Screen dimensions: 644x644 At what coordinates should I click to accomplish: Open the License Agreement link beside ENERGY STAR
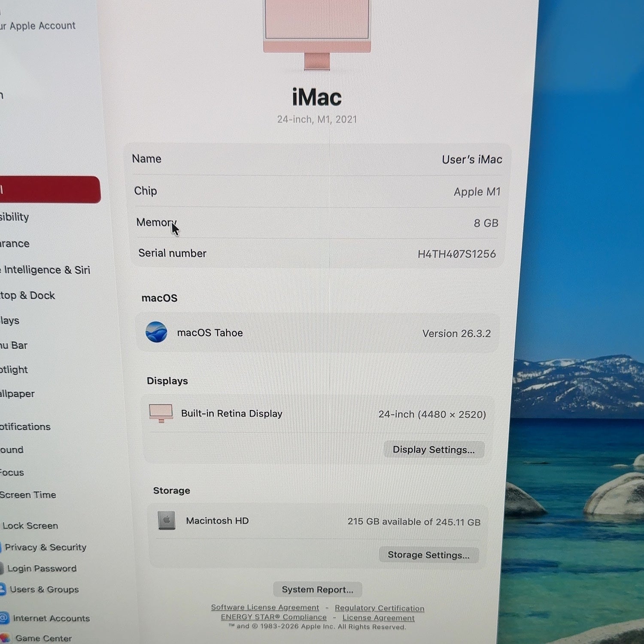point(378,618)
